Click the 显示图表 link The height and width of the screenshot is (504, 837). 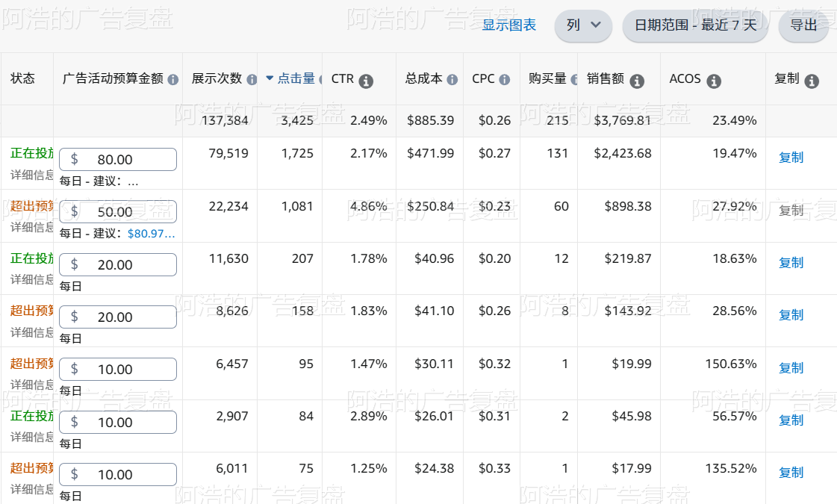pos(508,25)
